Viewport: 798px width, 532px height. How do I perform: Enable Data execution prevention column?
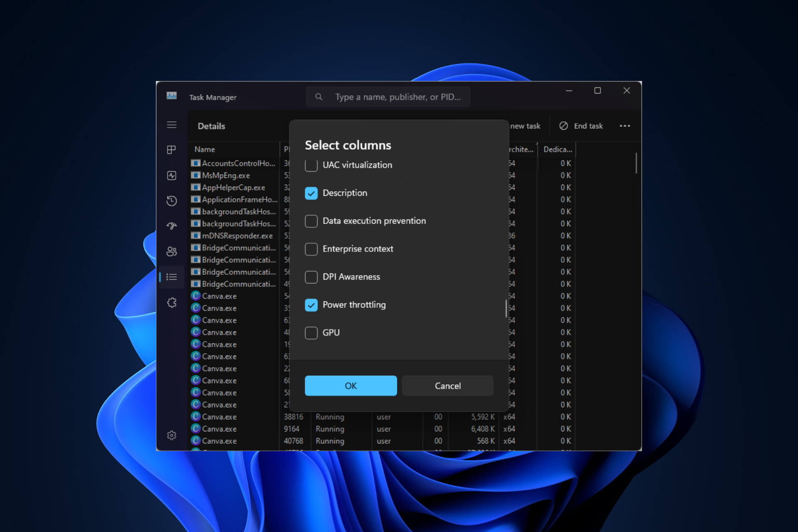point(311,221)
